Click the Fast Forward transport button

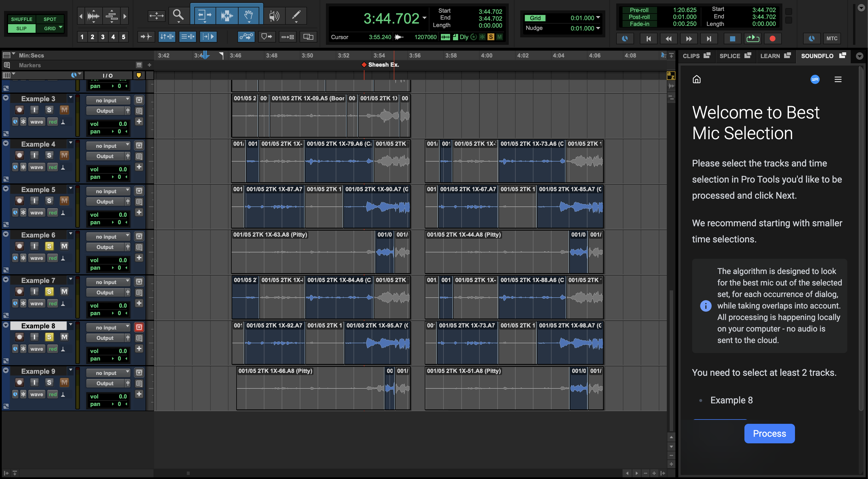click(689, 39)
